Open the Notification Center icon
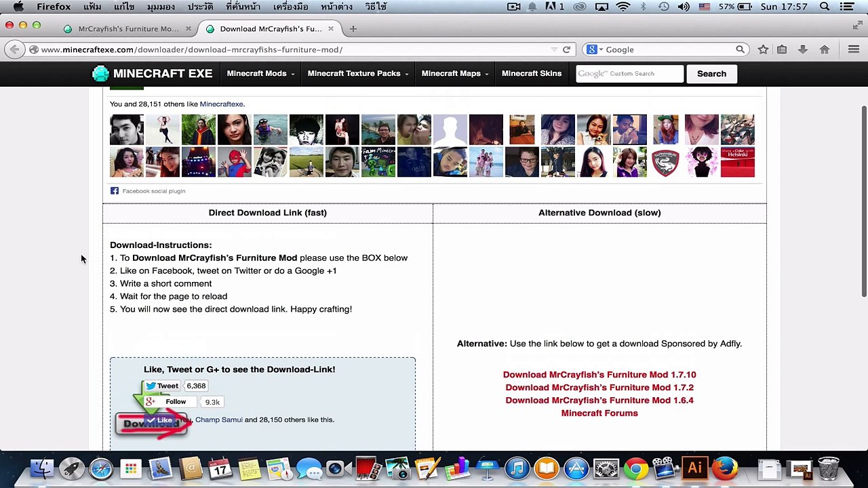The image size is (868, 488). coord(848,7)
